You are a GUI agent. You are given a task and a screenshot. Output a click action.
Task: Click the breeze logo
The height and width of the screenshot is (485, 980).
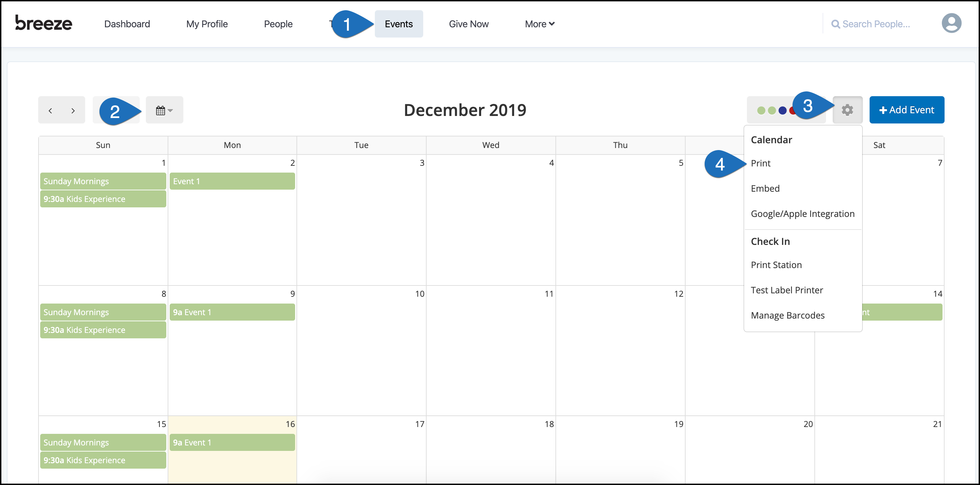44,23
